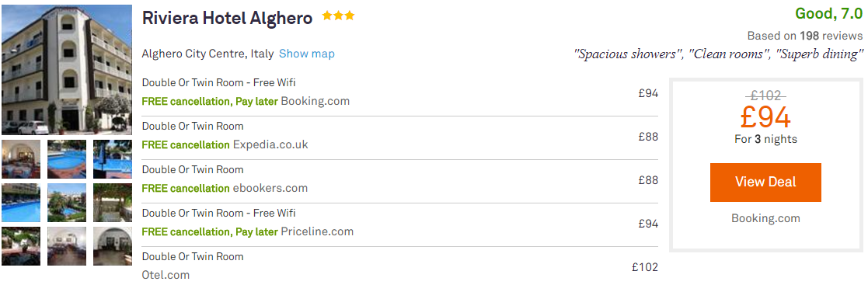View first thumbnail in top row
The height and width of the screenshot is (285, 868).
point(21,159)
